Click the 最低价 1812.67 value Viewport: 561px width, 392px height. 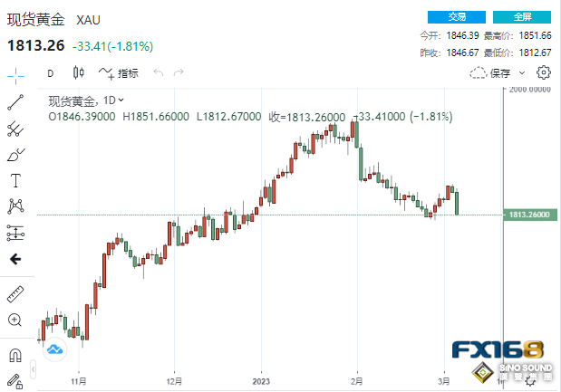[x=536, y=53]
